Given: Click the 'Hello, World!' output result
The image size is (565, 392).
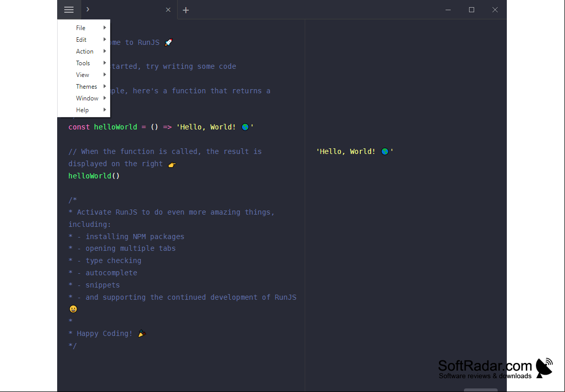Looking at the screenshot, I should pyautogui.click(x=355, y=151).
